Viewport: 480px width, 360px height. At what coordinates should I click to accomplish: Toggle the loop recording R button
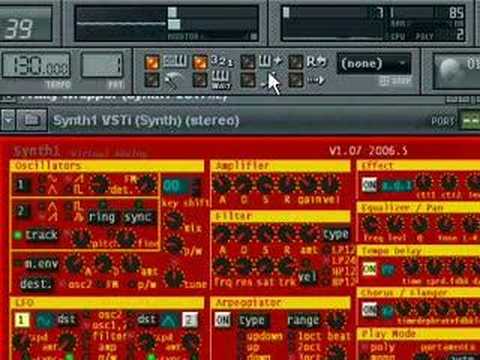tap(295, 63)
